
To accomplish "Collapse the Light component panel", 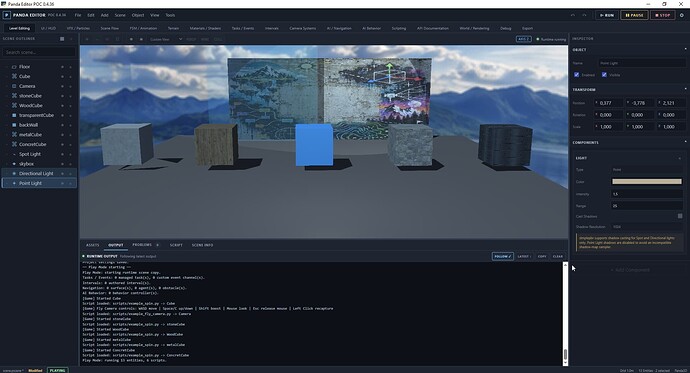I will [x=679, y=158].
